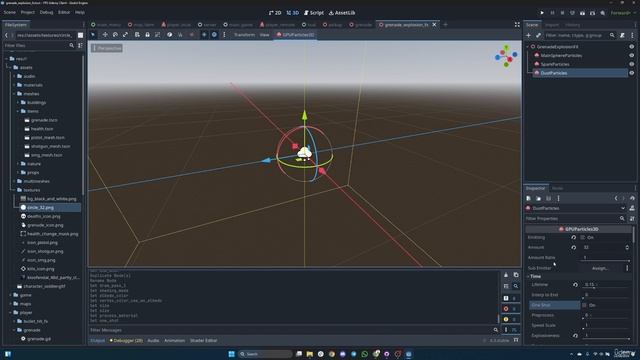The height and width of the screenshot is (360, 640).
Task: Click load resource folder icon in Inspector
Action: coord(538,198)
